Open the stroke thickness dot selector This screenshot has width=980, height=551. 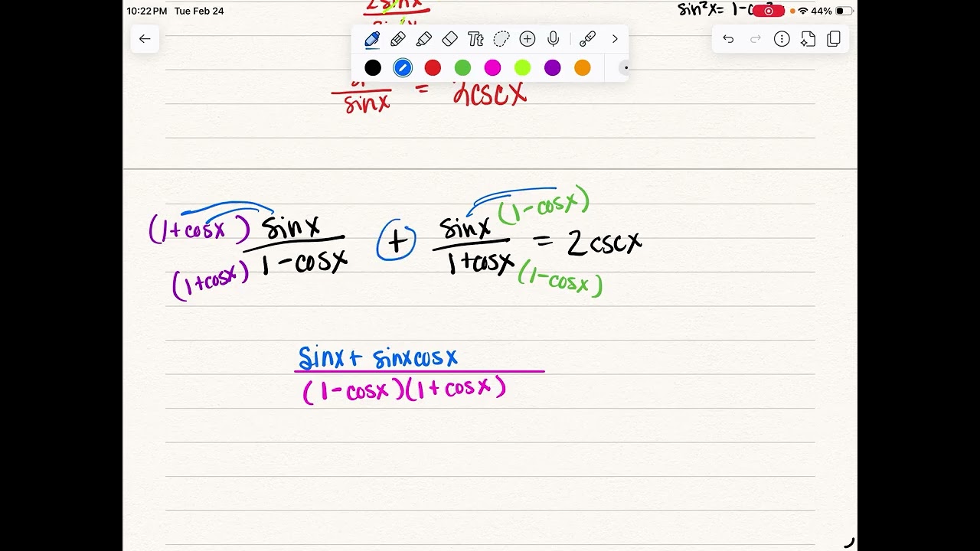click(624, 68)
